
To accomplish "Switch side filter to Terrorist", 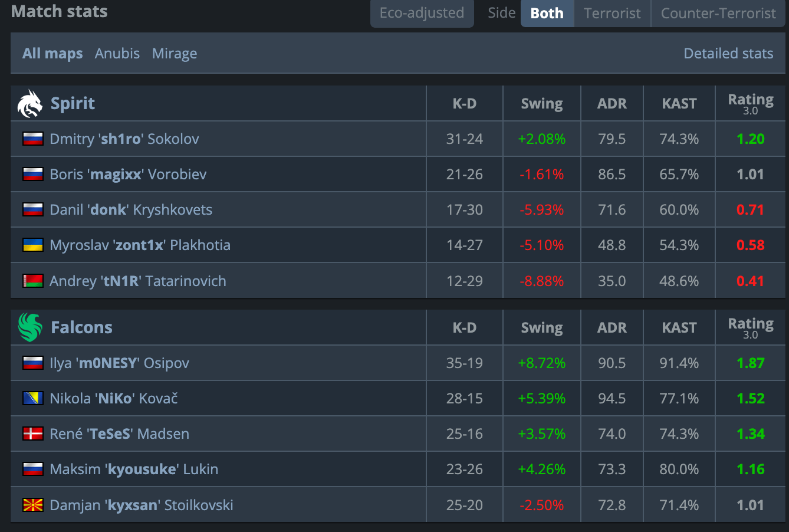I will (x=612, y=13).
